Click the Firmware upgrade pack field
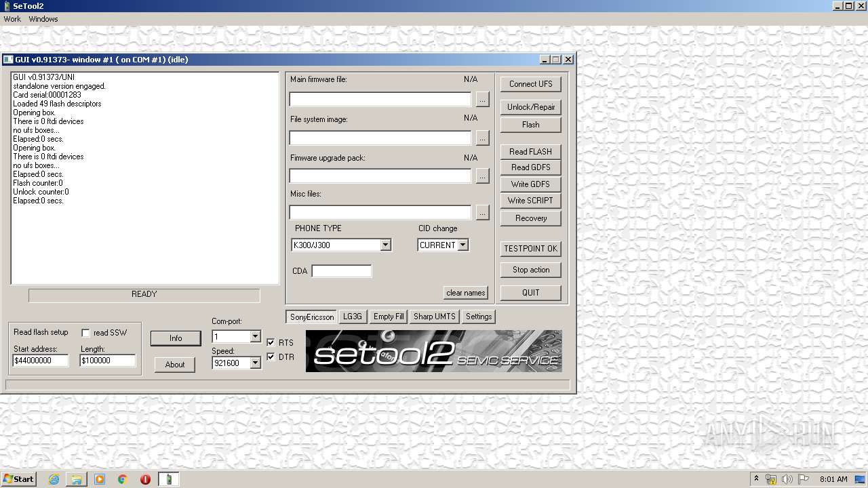This screenshot has height=488, width=868. click(x=380, y=176)
